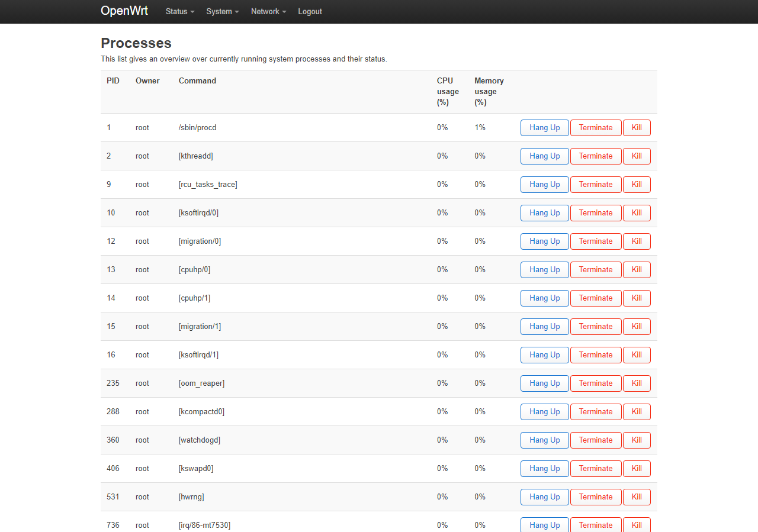758x532 pixels.
Task: Terminate the [watchdogd] process
Action: (x=595, y=440)
